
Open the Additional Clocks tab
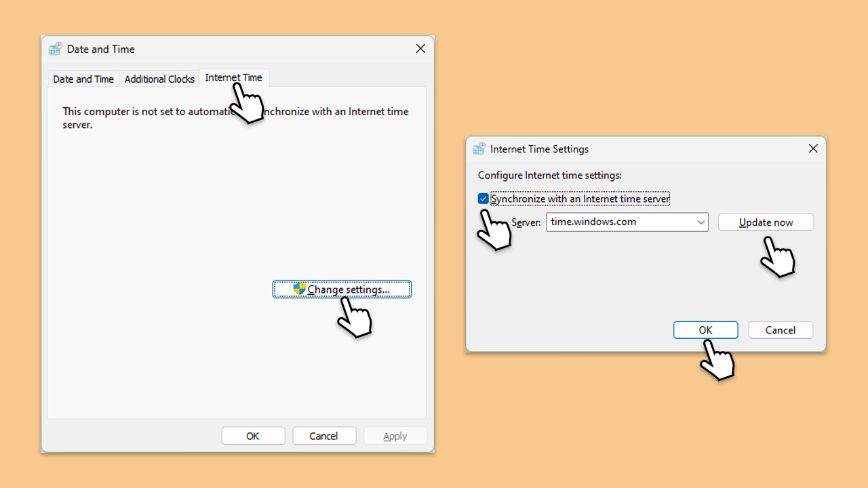click(x=159, y=79)
